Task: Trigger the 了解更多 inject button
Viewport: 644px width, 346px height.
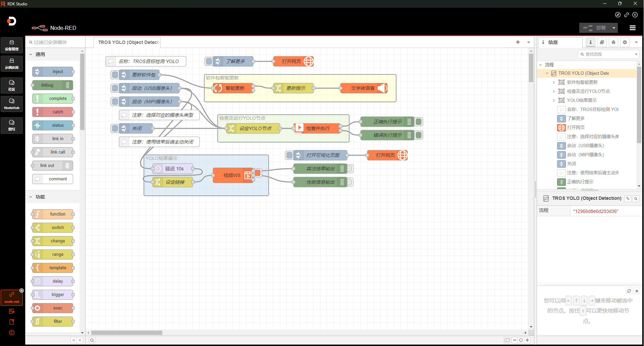Action: tap(209, 61)
